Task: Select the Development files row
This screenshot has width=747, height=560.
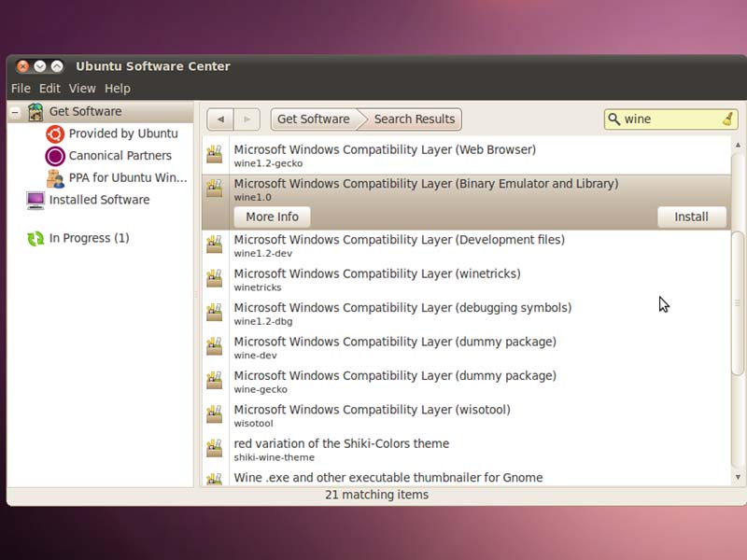Action: [x=466, y=245]
